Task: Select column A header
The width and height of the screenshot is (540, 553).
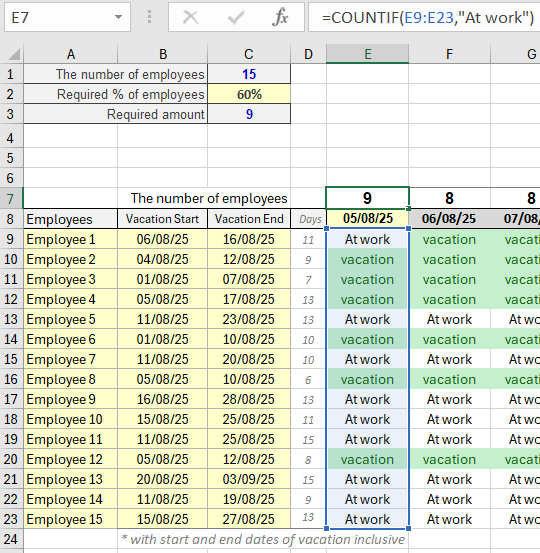Action: [x=71, y=54]
